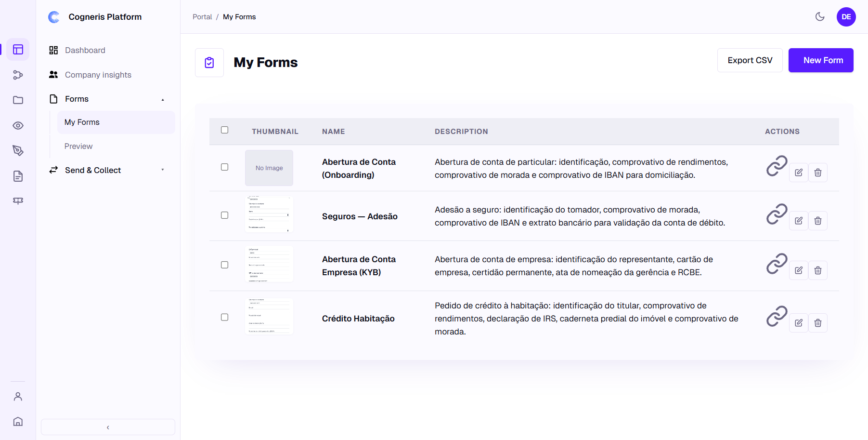Edit the Abertura de Conta Empresa (KYB) form
Screen dimensions: 868x440
click(x=799, y=270)
